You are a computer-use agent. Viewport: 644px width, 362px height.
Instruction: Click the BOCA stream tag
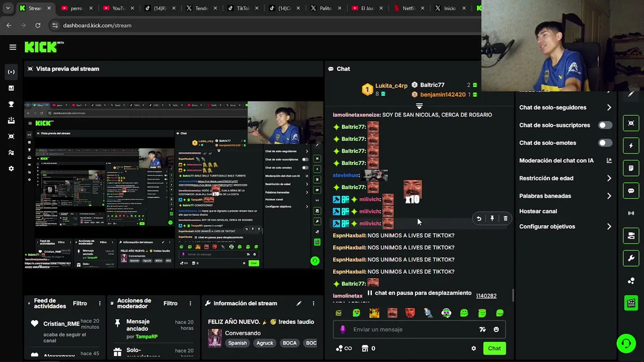pyautogui.click(x=289, y=343)
